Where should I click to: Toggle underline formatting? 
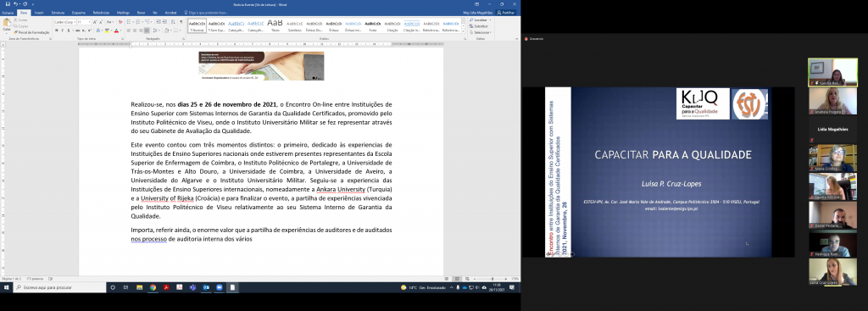point(69,31)
